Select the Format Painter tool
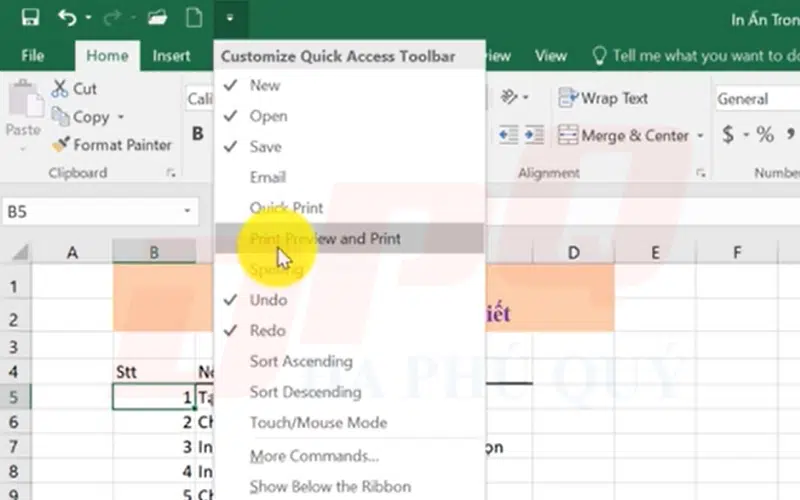The height and width of the screenshot is (500, 800). coord(112,145)
